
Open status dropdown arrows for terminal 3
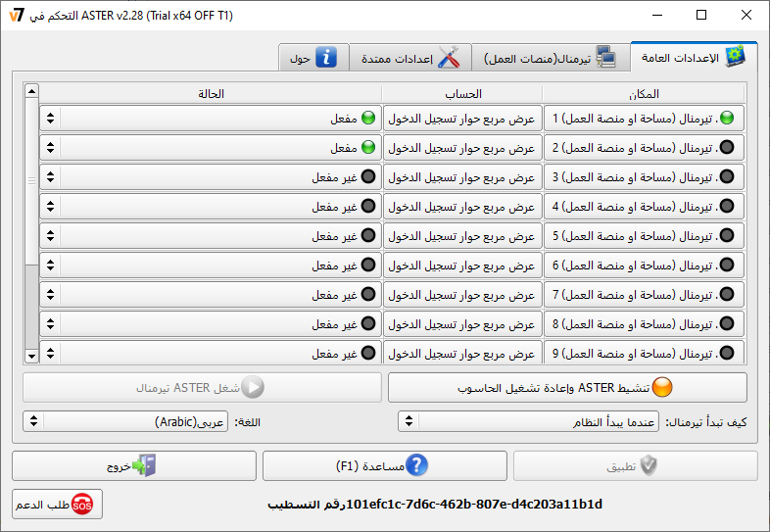50,176
